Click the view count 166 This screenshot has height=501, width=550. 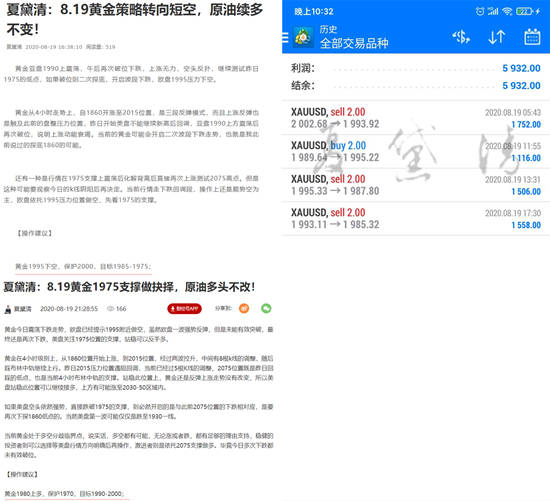pos(121,309)
